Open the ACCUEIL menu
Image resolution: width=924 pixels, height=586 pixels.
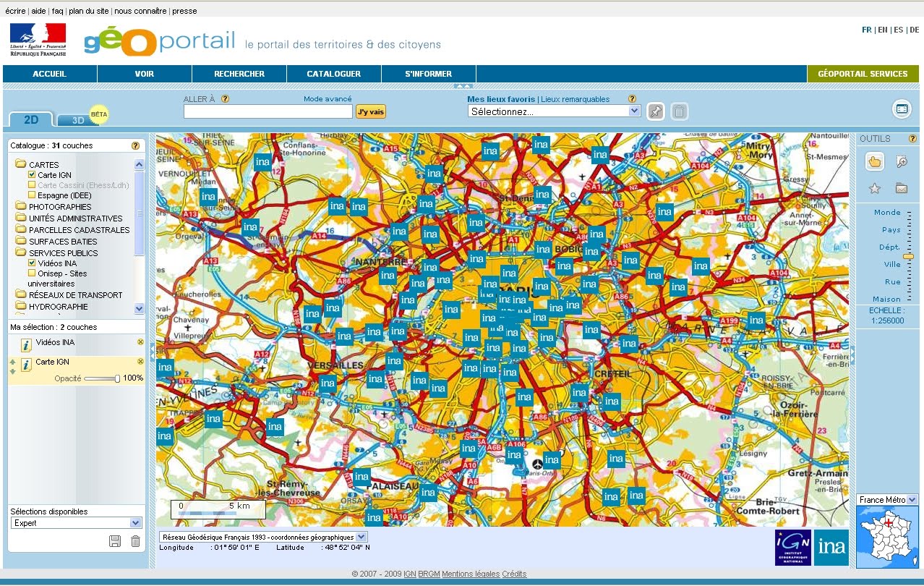(x=50, y=74)
